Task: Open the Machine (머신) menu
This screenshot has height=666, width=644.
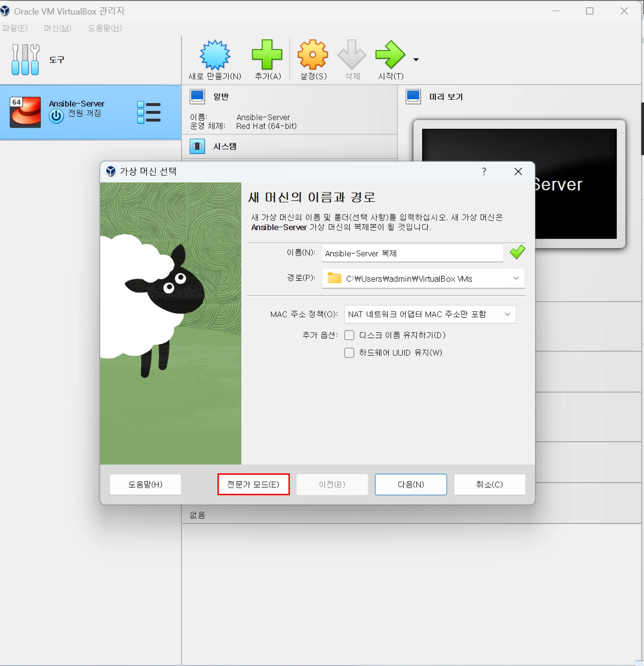Action: tap(58, 28)
